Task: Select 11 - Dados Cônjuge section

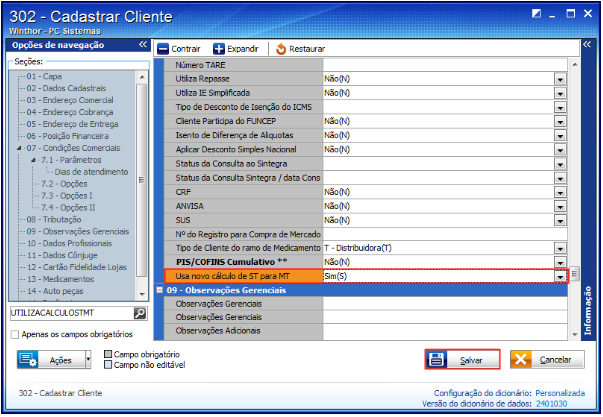Action: tap(62, 255)
